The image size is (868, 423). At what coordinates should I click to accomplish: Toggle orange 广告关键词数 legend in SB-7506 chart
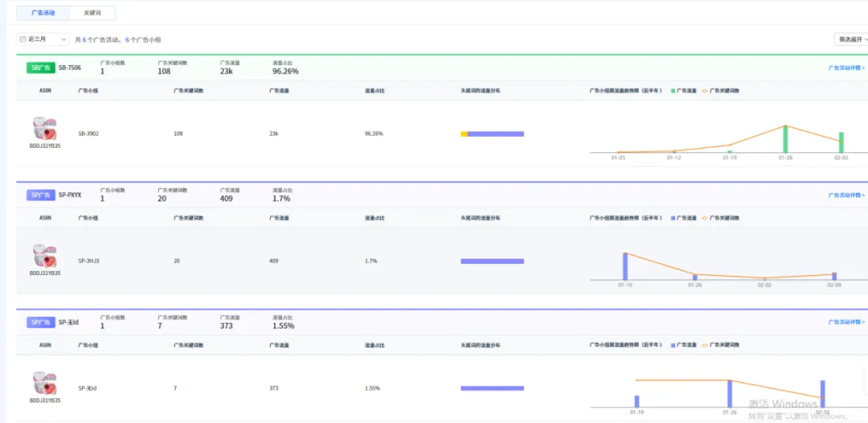[x=721, y=91]
